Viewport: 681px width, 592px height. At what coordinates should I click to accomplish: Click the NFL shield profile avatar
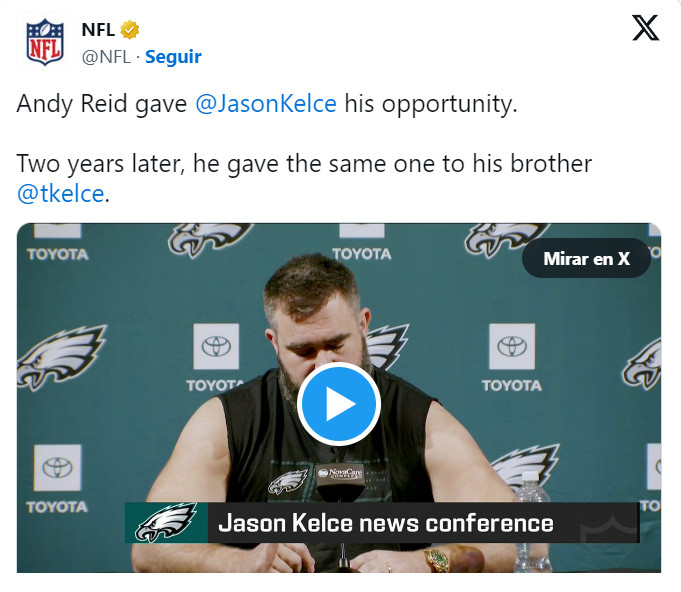[45, 42]
